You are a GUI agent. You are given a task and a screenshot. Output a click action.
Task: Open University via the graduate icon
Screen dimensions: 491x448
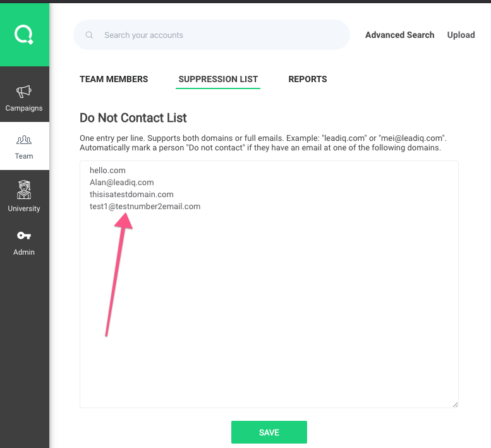[x=24, y=190]
